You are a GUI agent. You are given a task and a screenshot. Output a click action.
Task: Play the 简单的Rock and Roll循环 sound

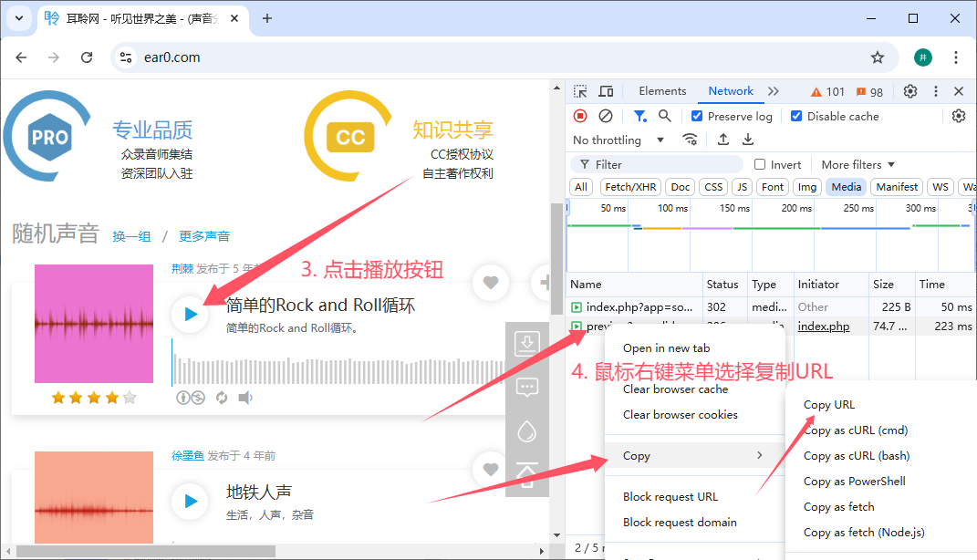[190, 314]
